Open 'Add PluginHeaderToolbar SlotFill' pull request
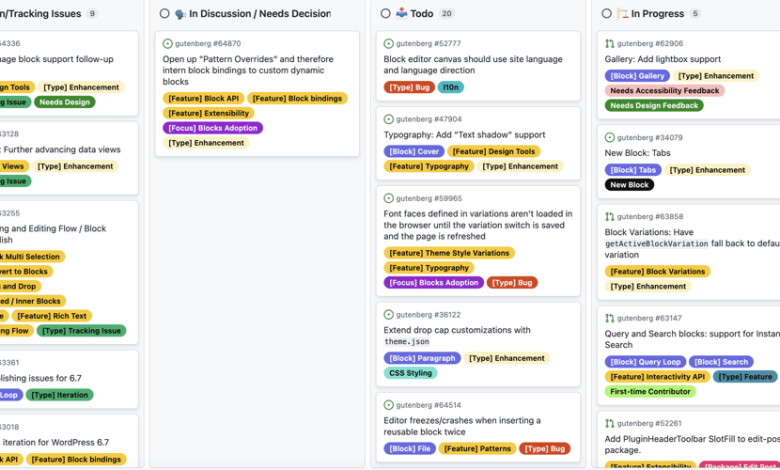This screenshot has height=470, width=780. [x=692, y=445]
